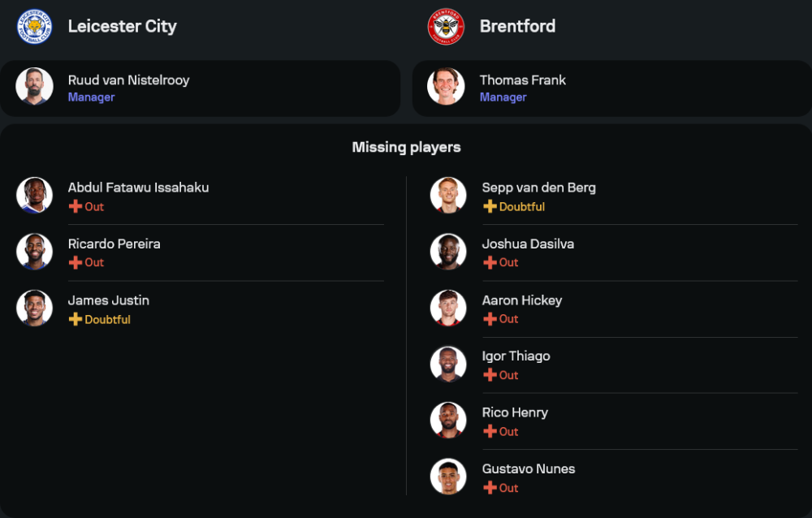Select Rico Henry's player name
The width and height of the screenshot is (812, 518).
click(515, 412)
